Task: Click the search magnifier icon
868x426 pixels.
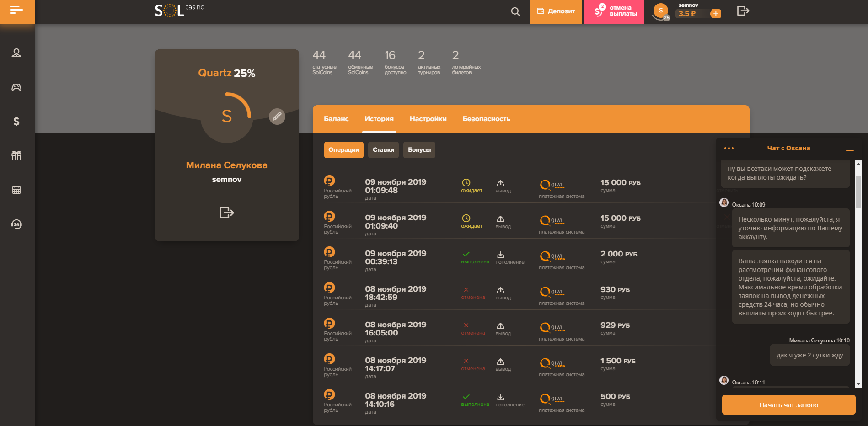Action: (x=515, y=12)
